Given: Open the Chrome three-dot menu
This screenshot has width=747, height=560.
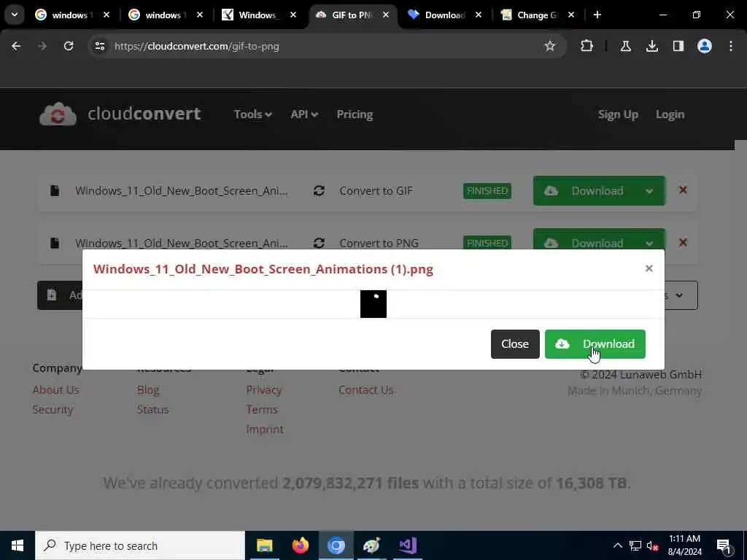Looking at the screenshot, I should pos(731,46).
